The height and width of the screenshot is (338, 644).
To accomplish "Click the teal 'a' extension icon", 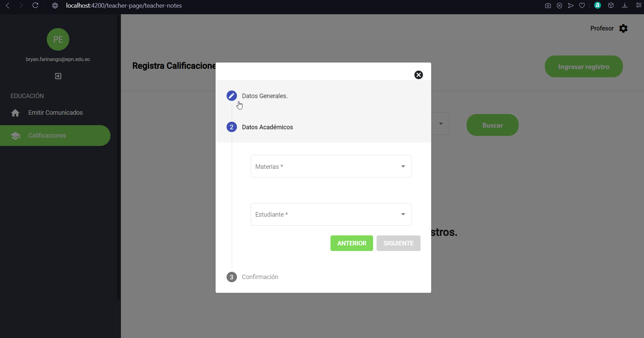I will click(x=598, y=6).
